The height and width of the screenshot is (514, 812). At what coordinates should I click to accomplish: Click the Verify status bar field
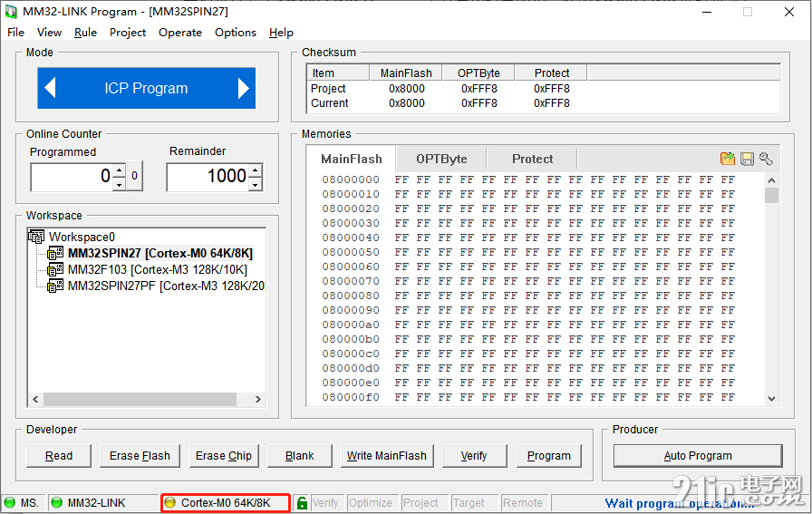[x=325, y=502]
